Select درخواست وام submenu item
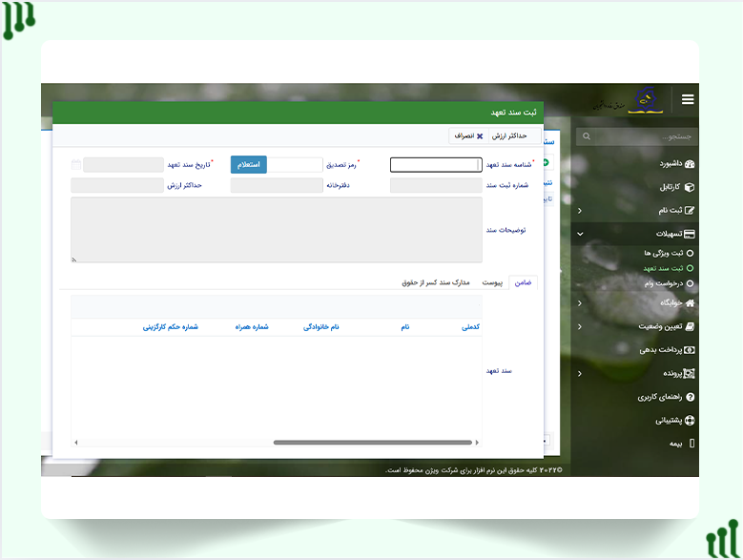Image resolution: width=743 pixels, height=560 pixels. coord(690,283)
